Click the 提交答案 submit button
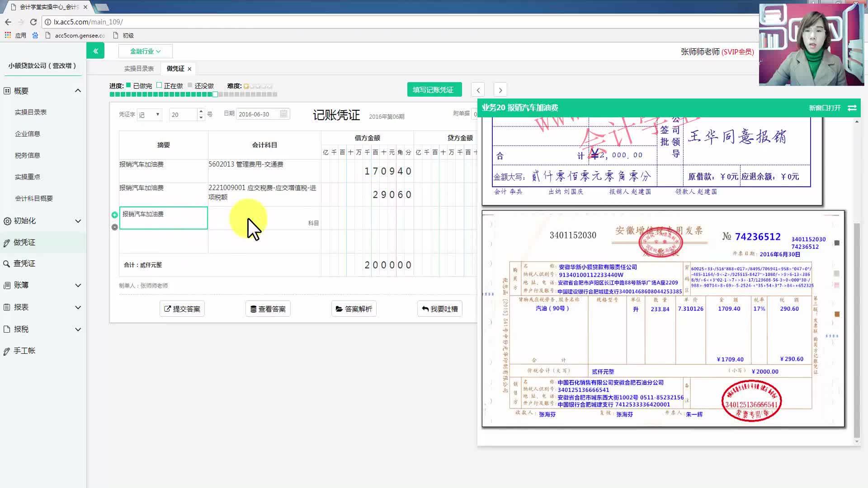Image resolution: width=868 pixels, height=488 pixels. 182,309
